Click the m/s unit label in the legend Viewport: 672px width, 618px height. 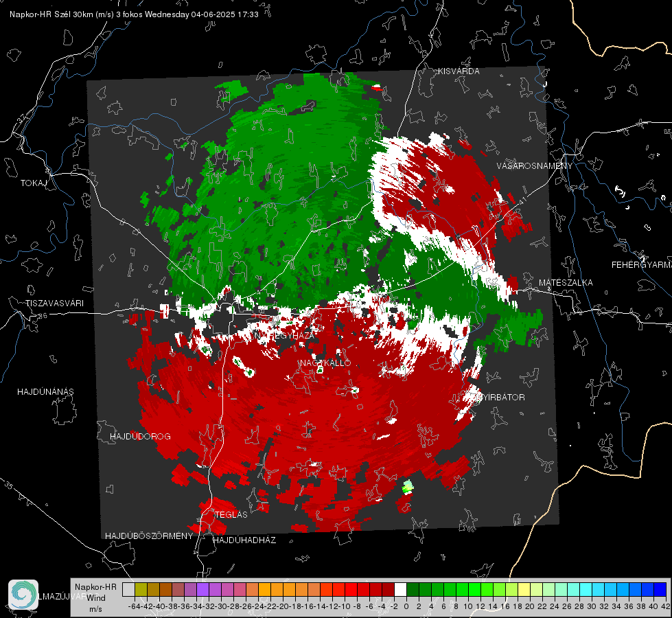pos(95,609)
